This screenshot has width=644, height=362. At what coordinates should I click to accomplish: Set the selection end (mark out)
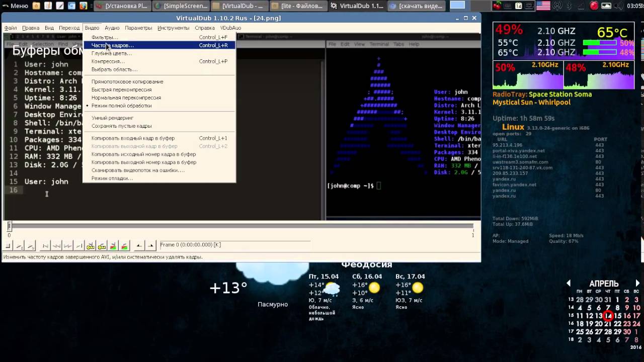click(150, 246)
